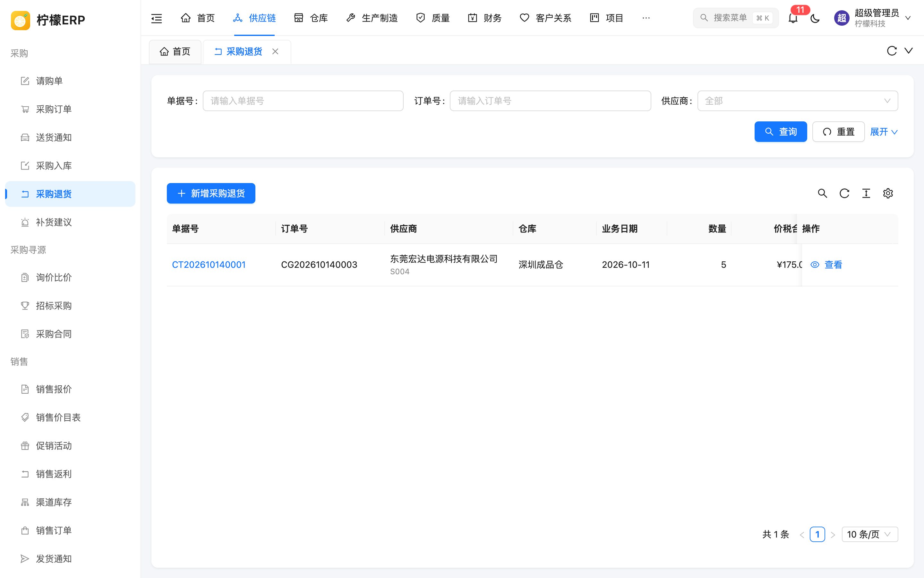
Task: Toggle dark mode with the moon icon
Action: [x=815, y=18]
